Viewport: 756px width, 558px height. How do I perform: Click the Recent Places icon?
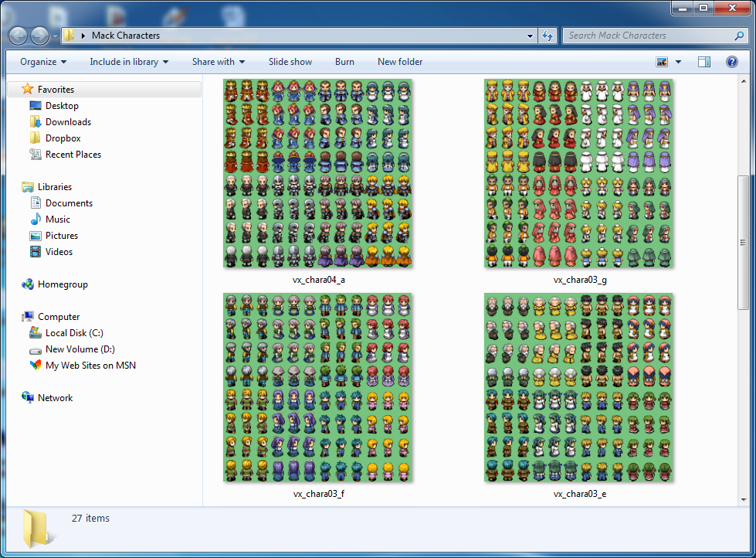coord(36,155)
